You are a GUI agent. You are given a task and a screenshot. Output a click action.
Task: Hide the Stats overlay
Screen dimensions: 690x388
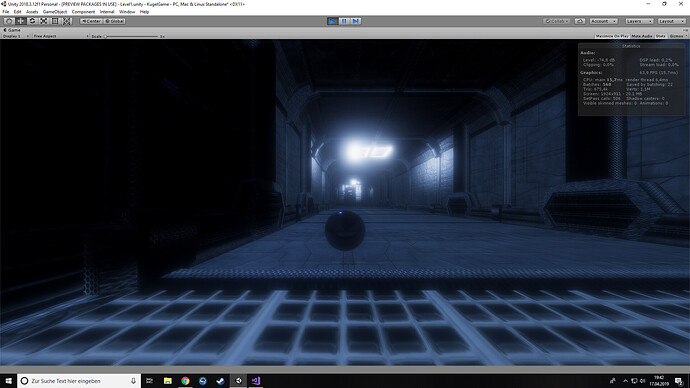point(661,36)
